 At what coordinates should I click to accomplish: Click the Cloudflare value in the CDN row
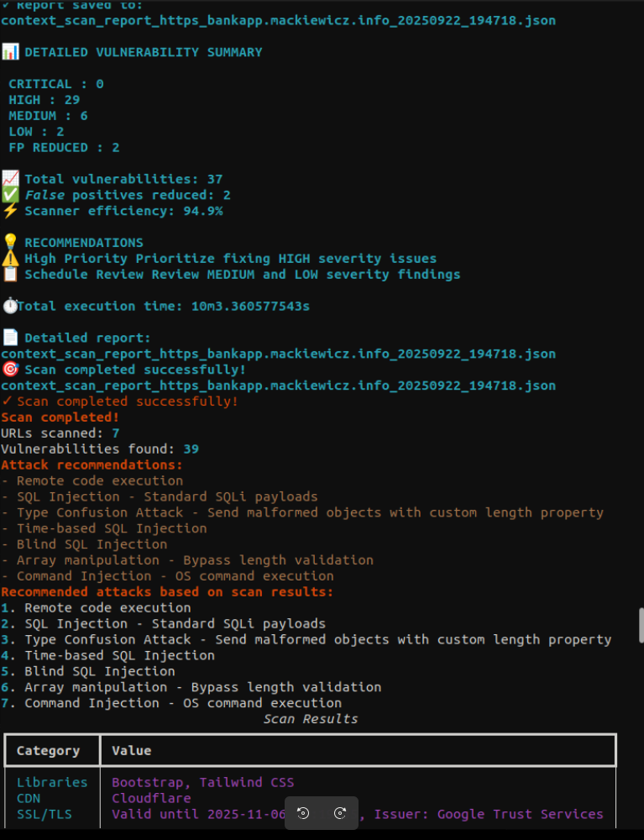pyautogui.click(x=151, y=798)
